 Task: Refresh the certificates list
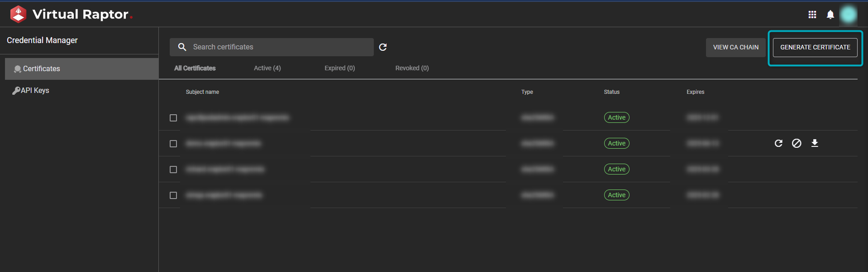pyautogui.click(x=383, y=47)
